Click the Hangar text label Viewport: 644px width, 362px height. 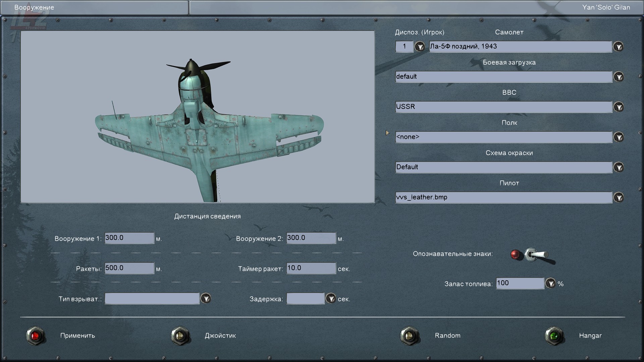590,336
